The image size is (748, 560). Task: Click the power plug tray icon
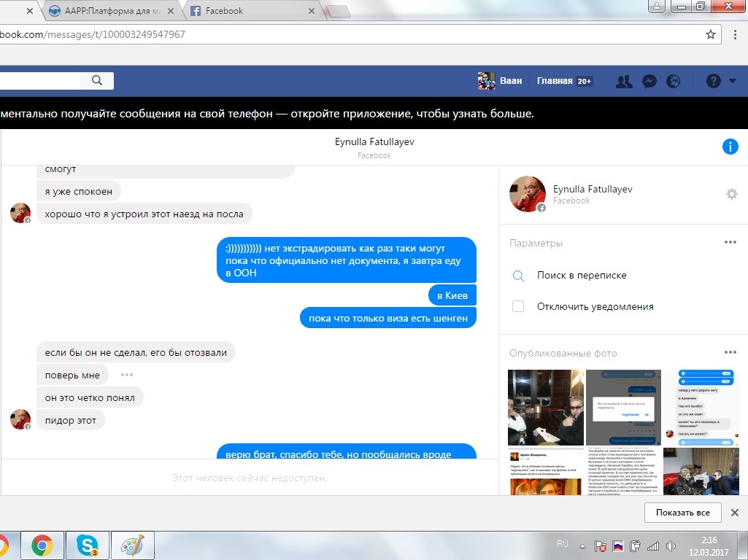click(x=635, y=546)
